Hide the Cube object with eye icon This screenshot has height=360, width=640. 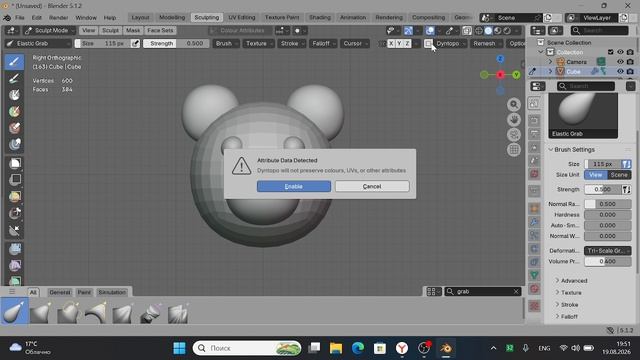[x=620, y=71]
